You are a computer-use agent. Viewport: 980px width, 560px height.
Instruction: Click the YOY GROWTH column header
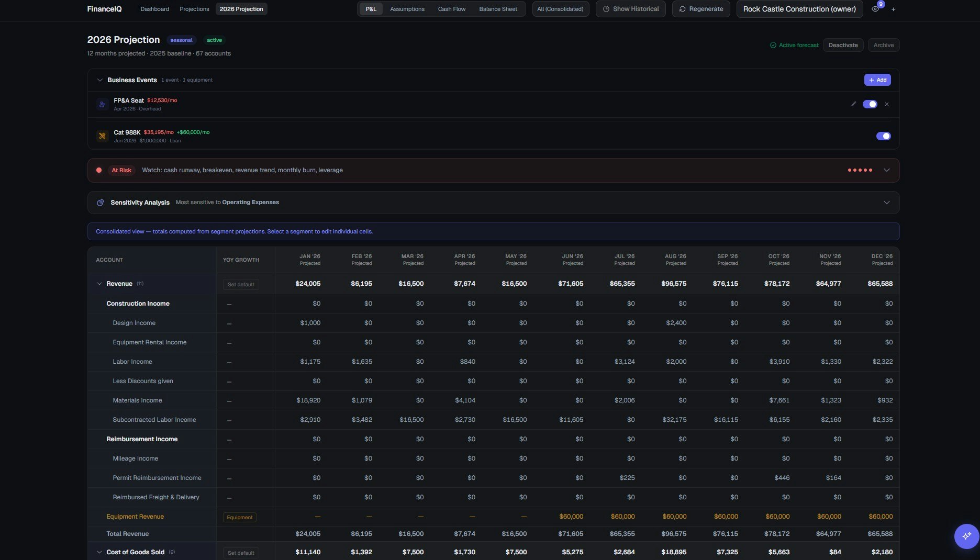[x=241, y=260]
